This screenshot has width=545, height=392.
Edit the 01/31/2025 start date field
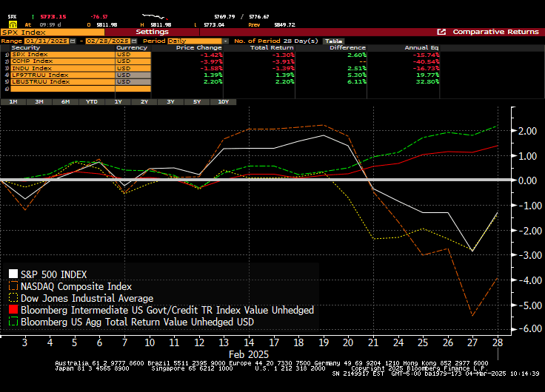pyautogui.click(x=47, y=41)
